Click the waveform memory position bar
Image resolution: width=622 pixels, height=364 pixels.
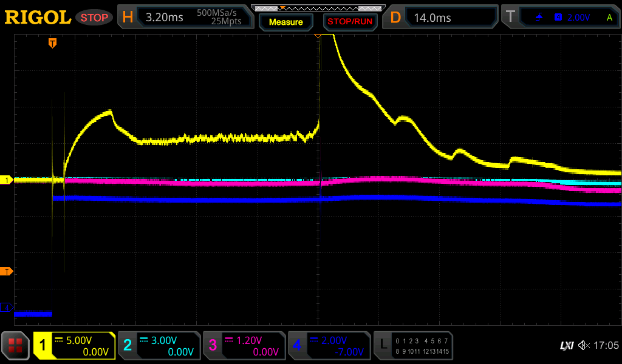[x=317, y=8]
